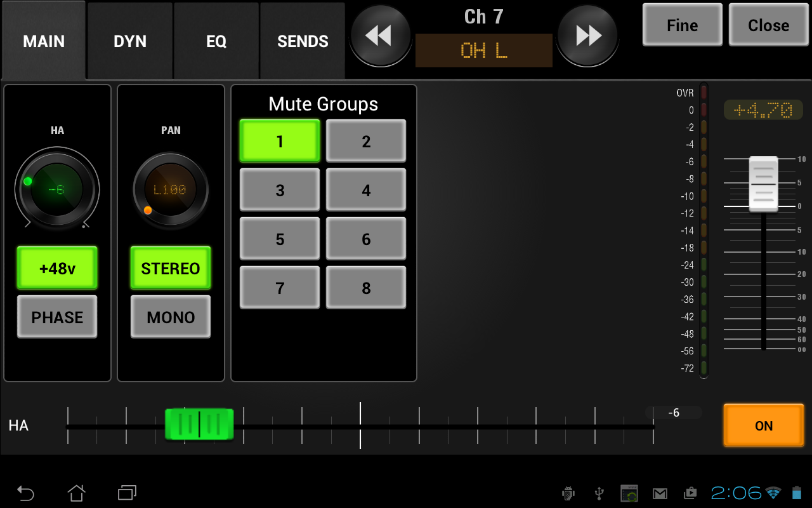Switch to the MAIN tab
812x508 pixels.
44,41
